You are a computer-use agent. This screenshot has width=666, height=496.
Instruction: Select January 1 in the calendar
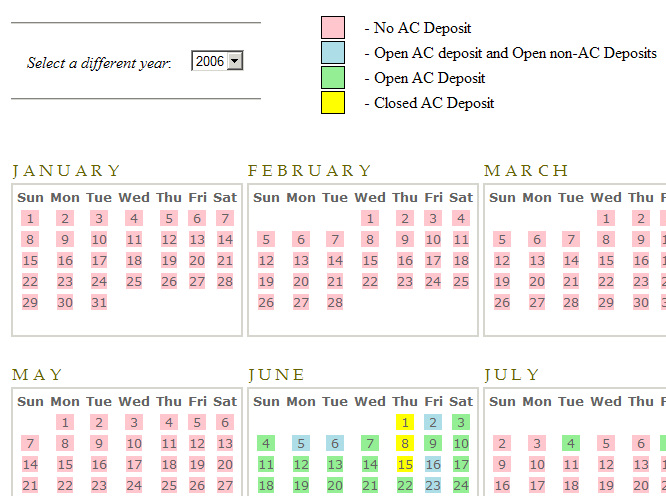(x=30, y=219)
